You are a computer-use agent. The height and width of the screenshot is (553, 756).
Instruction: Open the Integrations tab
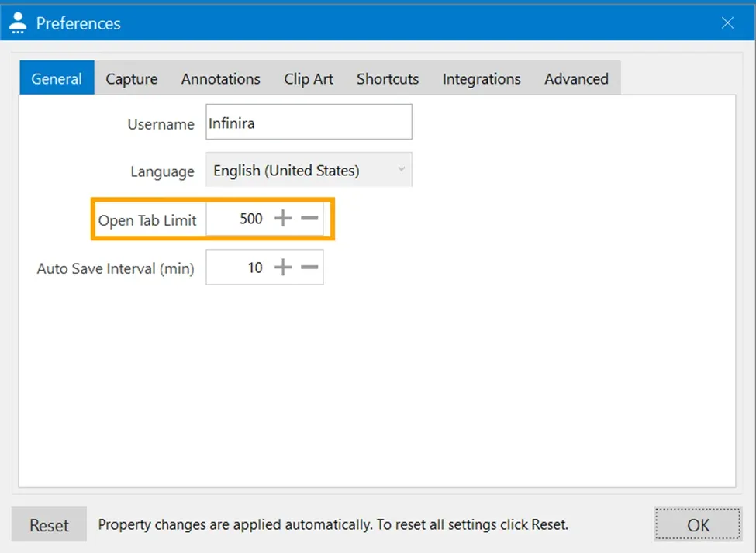coord(482,78)
